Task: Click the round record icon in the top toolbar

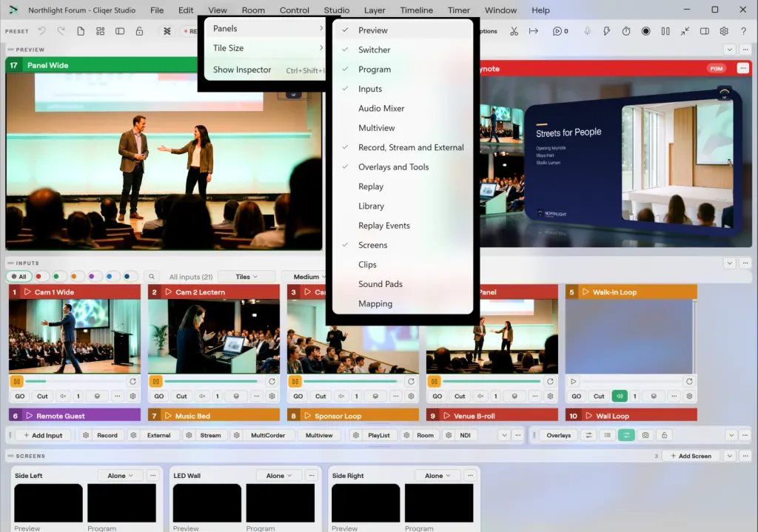Action: pos(645,31)
